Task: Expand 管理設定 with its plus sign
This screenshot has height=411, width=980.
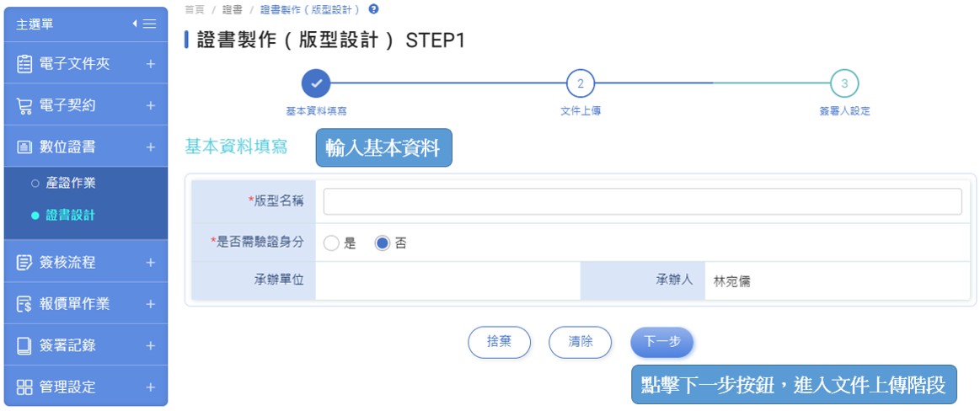Action: coord(151,387)
